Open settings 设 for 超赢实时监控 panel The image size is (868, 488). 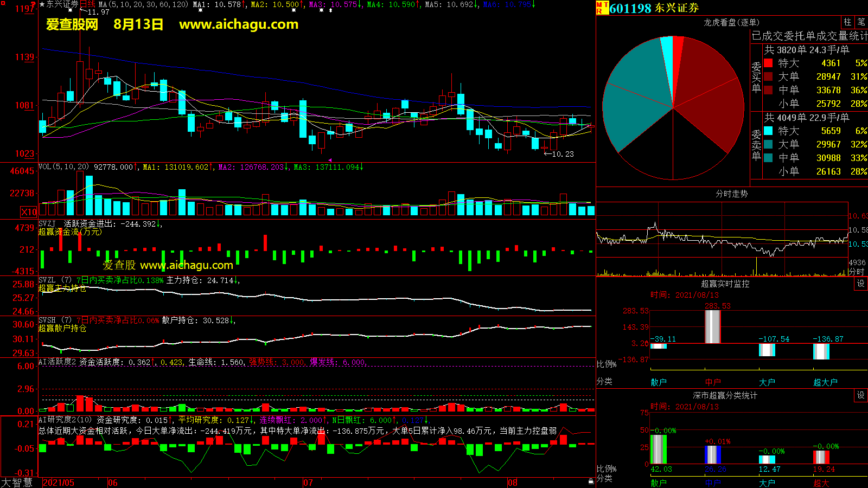point(860,284)
